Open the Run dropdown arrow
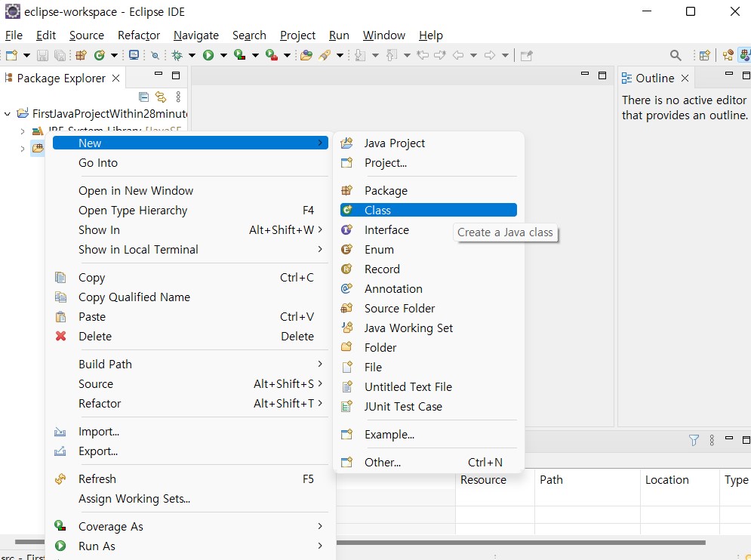 pyautogui.click(x=223, y=56)
